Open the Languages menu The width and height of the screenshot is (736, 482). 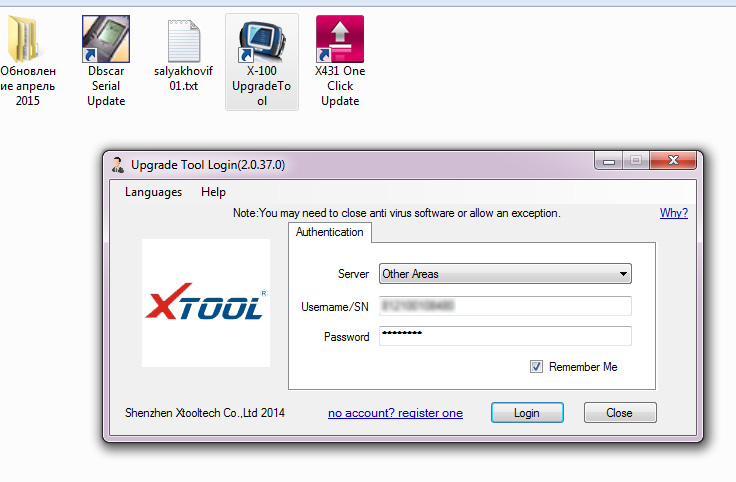[x=153, y=192]
